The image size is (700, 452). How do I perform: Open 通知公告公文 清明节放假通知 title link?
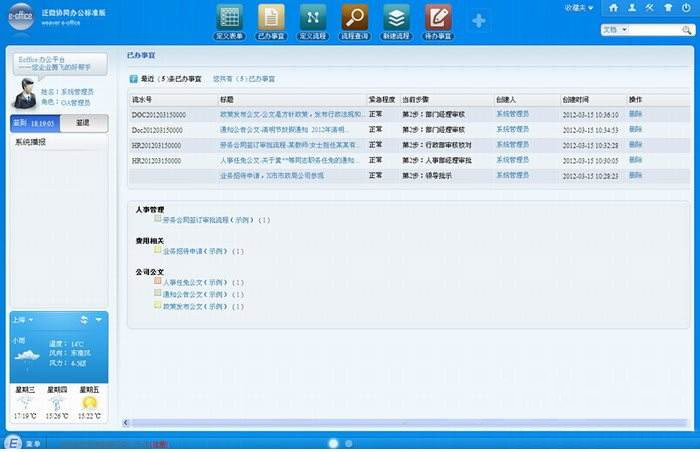[284, 130]
